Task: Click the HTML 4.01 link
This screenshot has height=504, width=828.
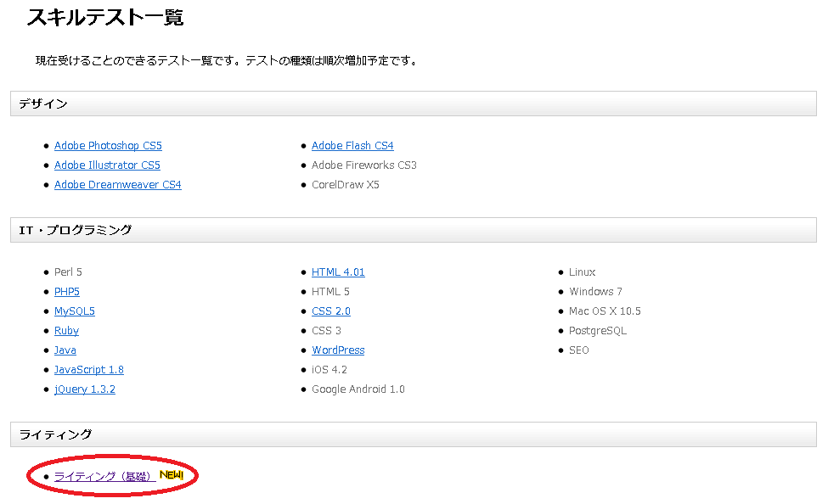Action: tap(338, 272)
